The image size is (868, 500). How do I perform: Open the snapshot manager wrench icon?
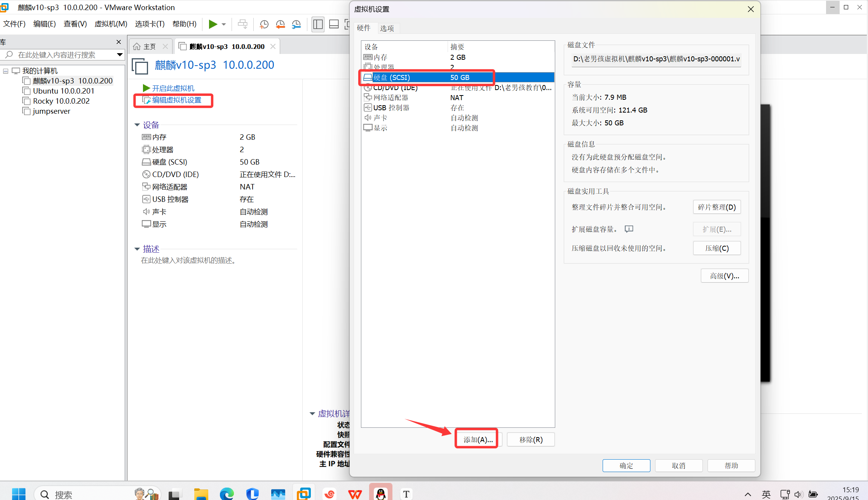pyautogui.click(x=296, y=24)
